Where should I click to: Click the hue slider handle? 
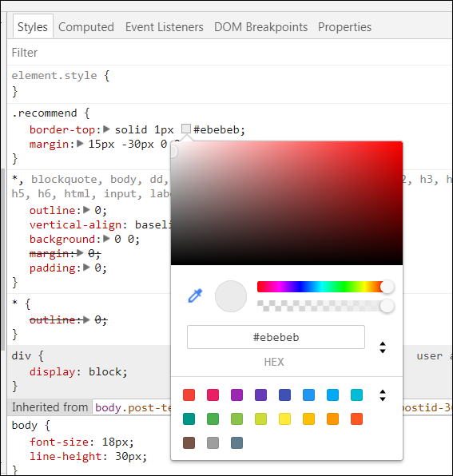[x=387, y=287]
